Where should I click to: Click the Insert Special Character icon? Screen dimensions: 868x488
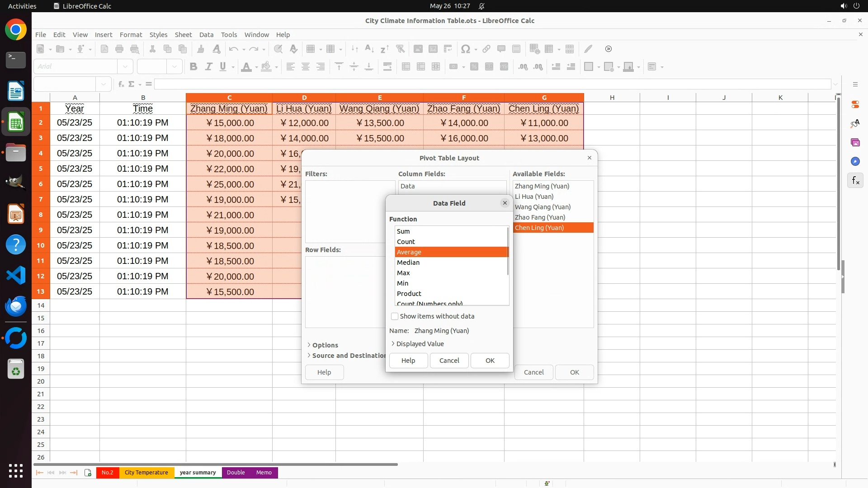click(465, 49)
